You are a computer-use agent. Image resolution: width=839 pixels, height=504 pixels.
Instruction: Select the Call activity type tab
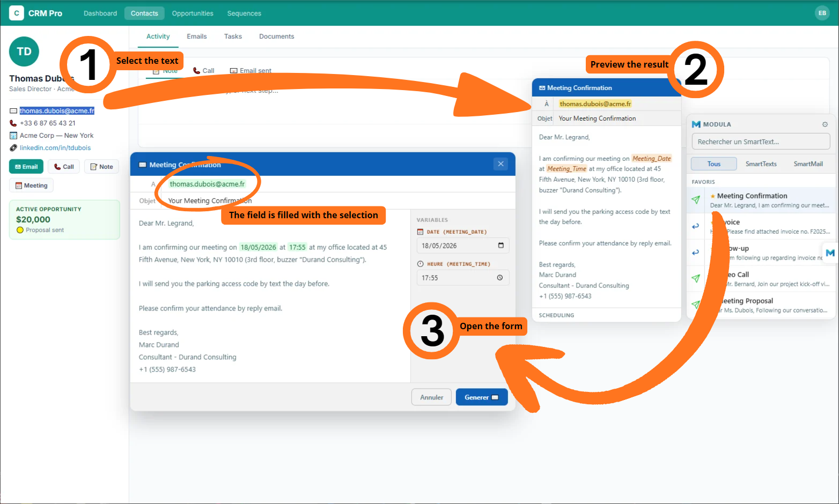204,71
